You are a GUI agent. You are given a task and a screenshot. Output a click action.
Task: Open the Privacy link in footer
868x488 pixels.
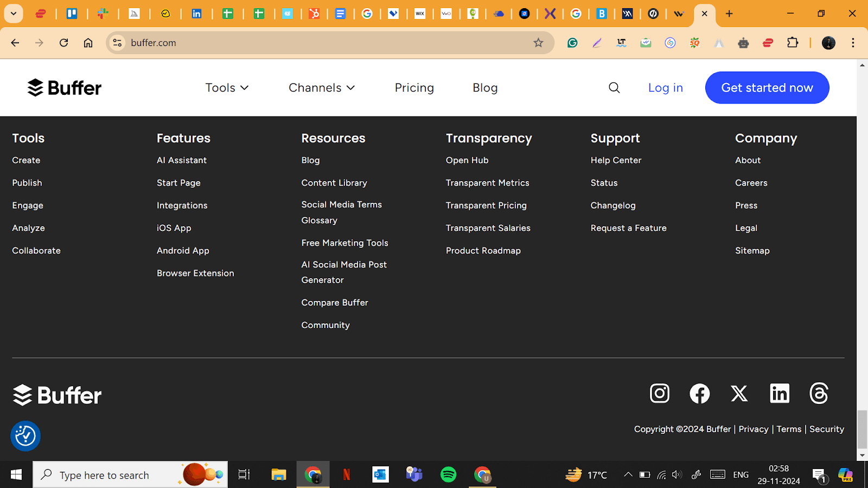click(x=754, y=429)
